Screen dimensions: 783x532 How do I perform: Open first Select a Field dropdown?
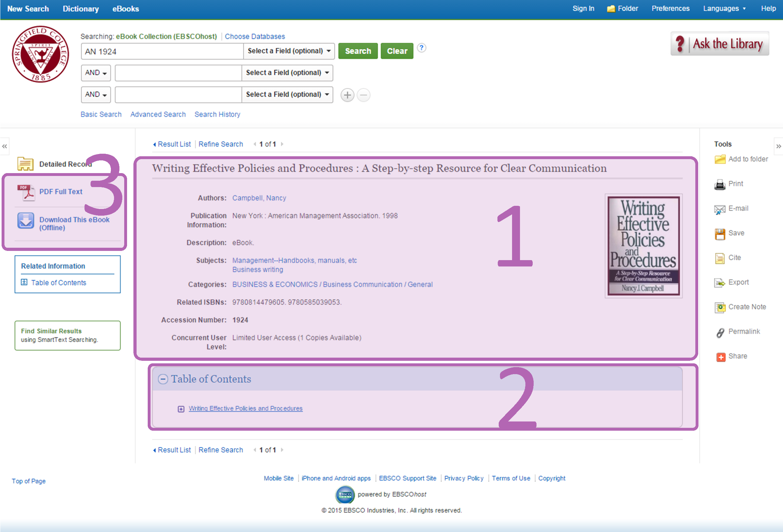[x=289, y=51]
